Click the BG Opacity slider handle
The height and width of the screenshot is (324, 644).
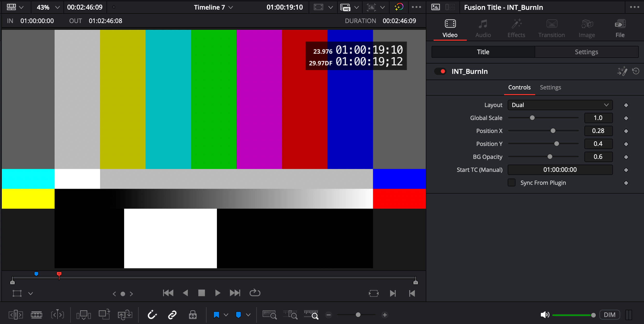pyautogui.click(x=550, y=157)
